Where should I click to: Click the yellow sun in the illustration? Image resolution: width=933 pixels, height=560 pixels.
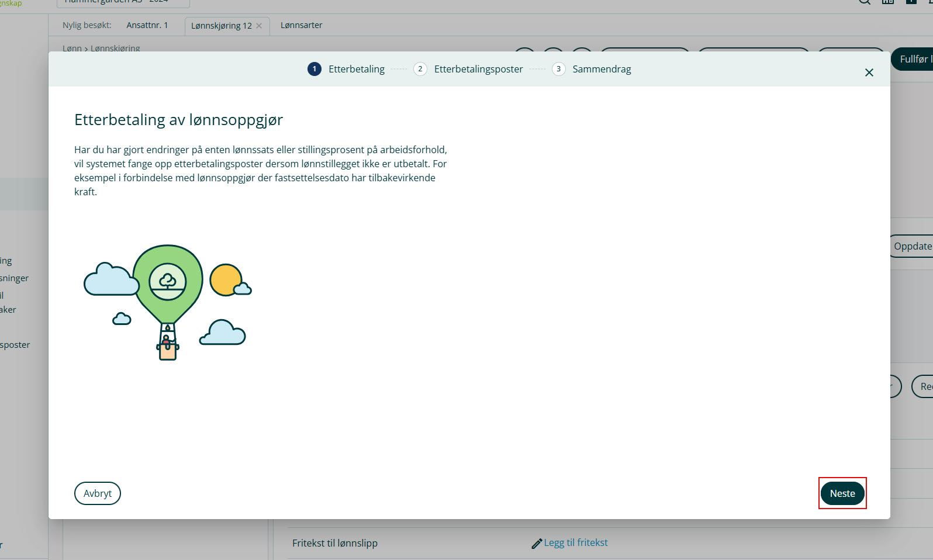[226, 279]
